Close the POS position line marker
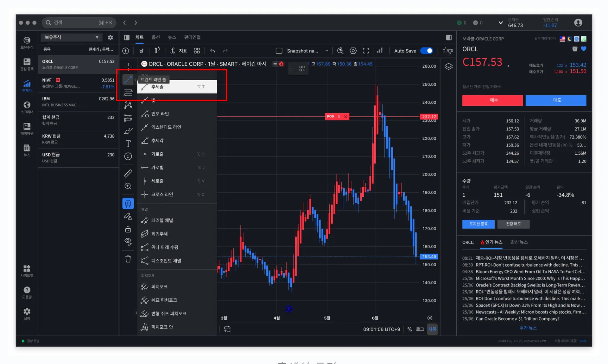The width and height of the screenshot is (608, 364). click(346, 117)
